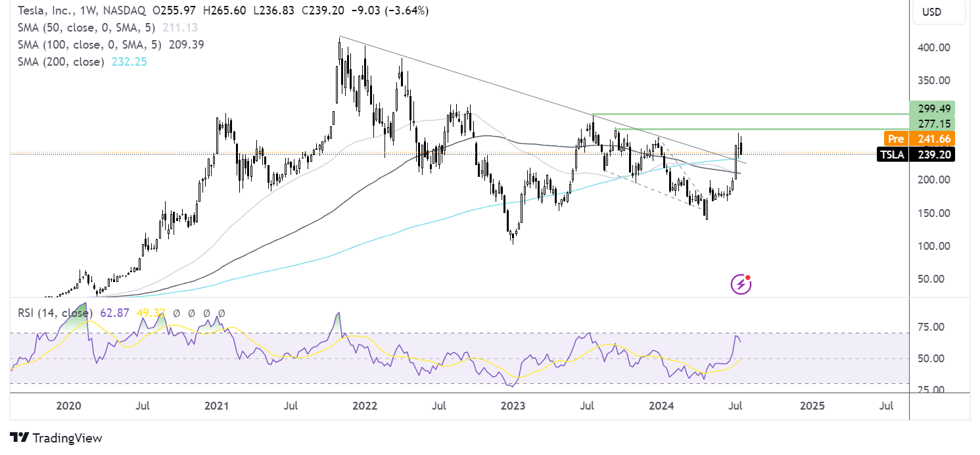Screen dimensions: 980x455
Task: Click the purple lightning flash icon
Action: 741,284
